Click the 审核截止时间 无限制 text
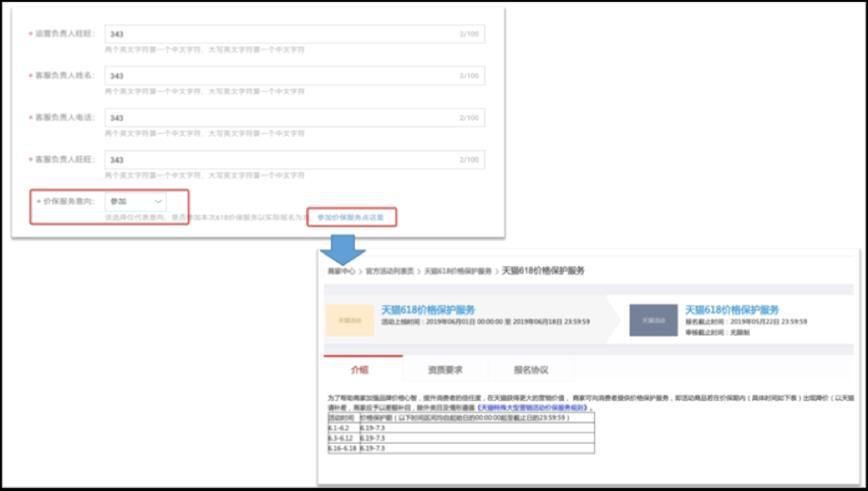The image size is (868, 491). click(x=717, y=332)
